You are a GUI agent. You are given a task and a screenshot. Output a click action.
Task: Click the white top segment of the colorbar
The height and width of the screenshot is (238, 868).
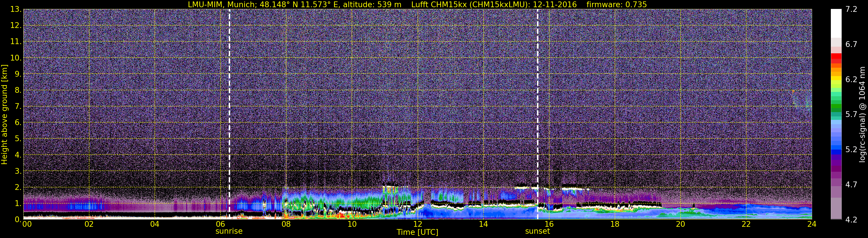836,23
